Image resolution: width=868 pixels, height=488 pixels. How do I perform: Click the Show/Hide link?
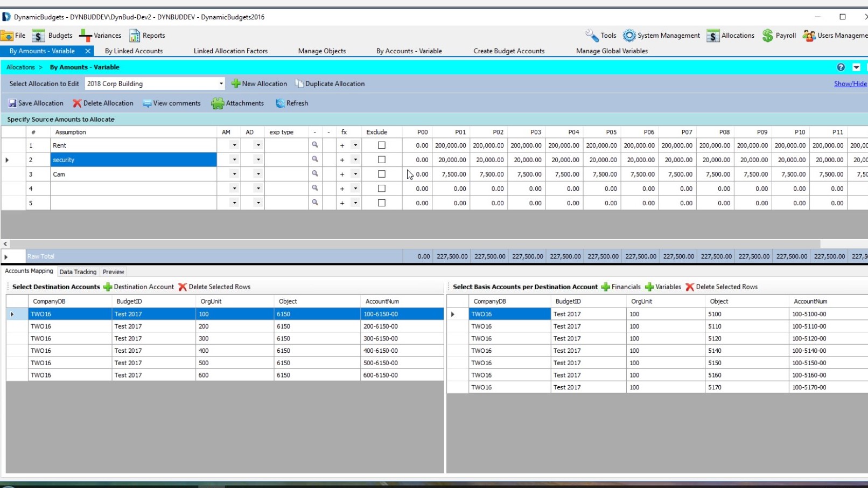coord(850,84)
